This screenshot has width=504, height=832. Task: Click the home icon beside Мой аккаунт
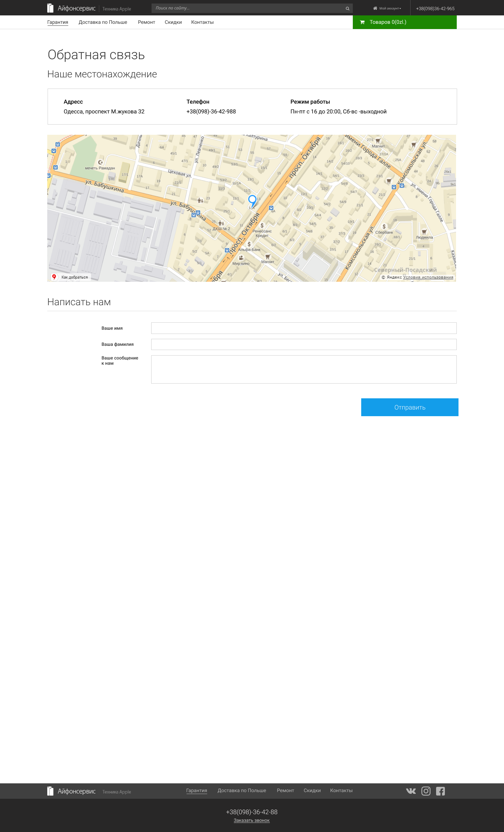[375, 8]
